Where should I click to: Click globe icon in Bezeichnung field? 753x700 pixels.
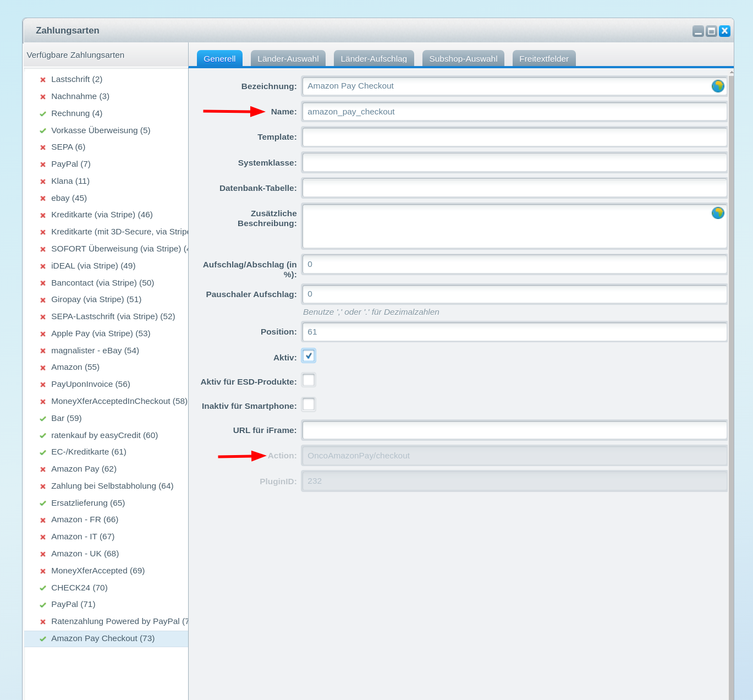pyautogui.click(x=717, y=86)
